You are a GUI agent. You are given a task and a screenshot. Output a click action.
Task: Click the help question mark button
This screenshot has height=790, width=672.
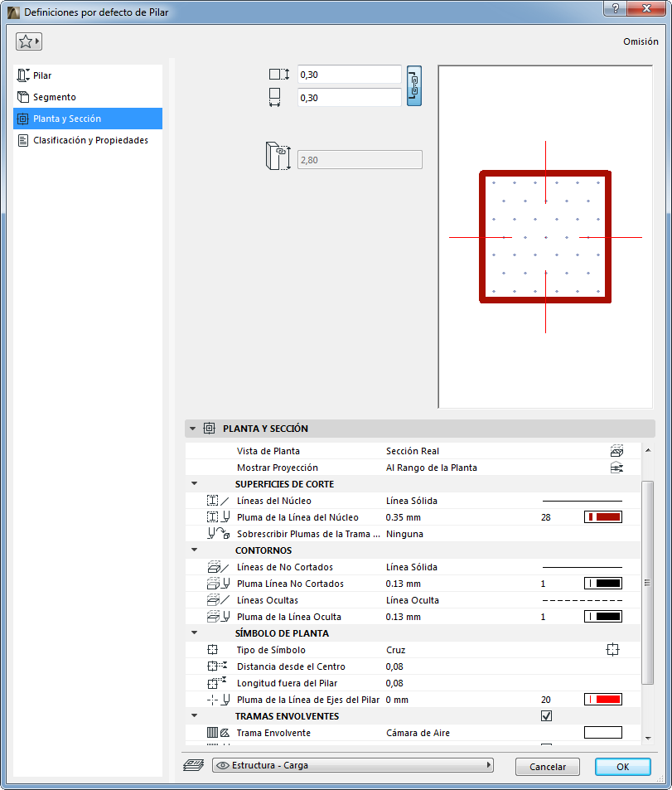point(616,8)
